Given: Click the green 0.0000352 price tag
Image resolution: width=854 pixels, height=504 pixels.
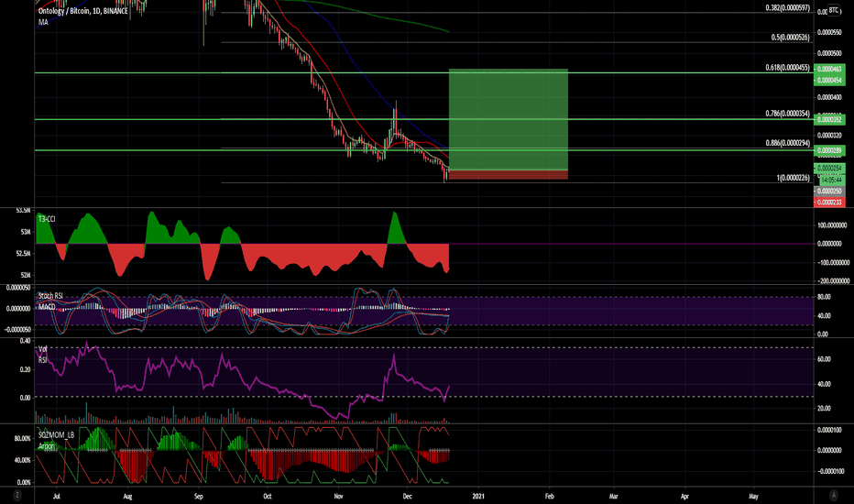Looking at the screenshot, I should click(x=829, y=119).
